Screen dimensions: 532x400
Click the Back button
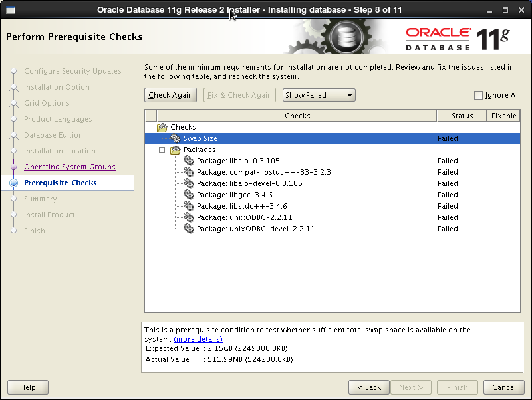point(369,387)
